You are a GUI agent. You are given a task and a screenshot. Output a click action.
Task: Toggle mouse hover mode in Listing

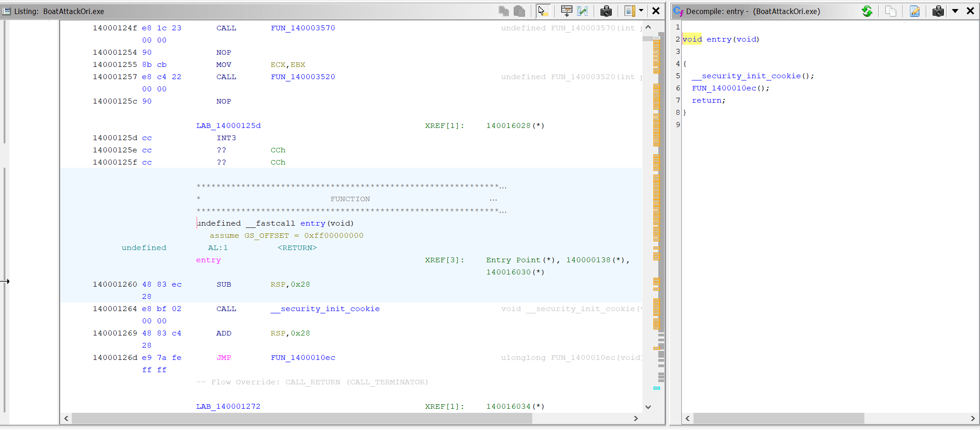[x=543, y=11]
